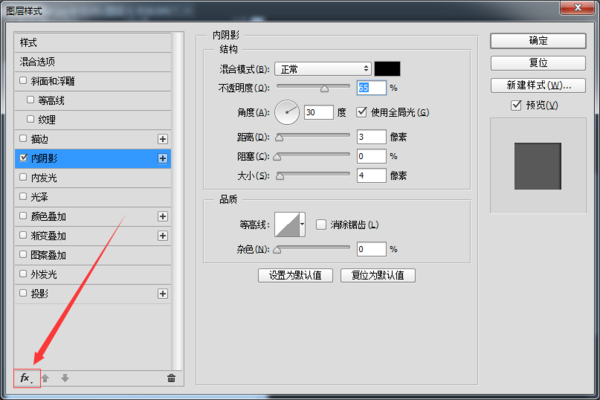Click the move effect up arrow
The height and width of the screenshot is (400, 600).
[46, 378]
